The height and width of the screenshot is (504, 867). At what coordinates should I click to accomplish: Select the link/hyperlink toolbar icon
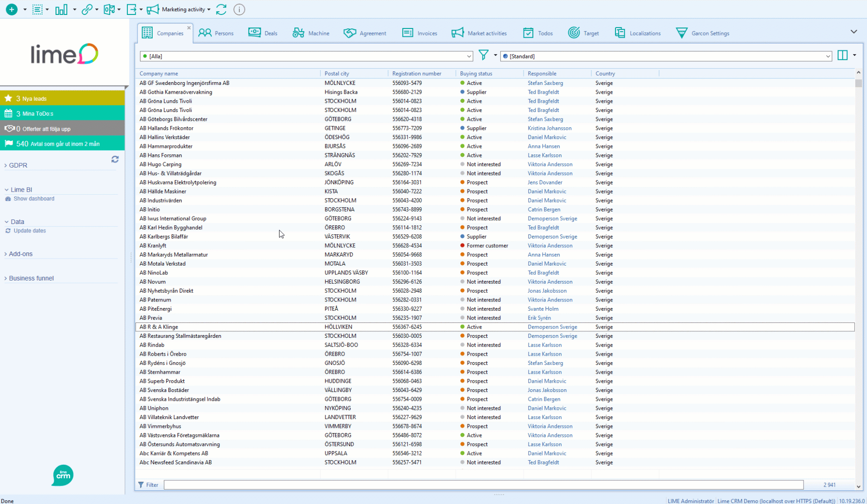point(88,9)
